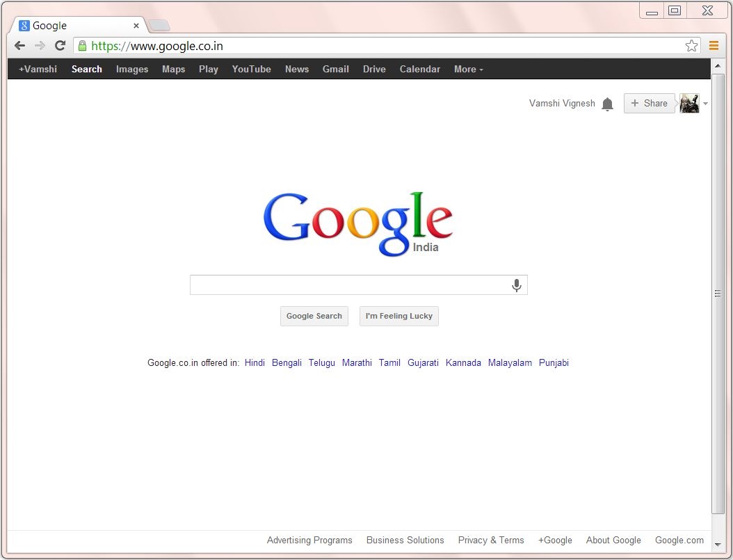Open Gmail from the top bar

tap(336, 69)
